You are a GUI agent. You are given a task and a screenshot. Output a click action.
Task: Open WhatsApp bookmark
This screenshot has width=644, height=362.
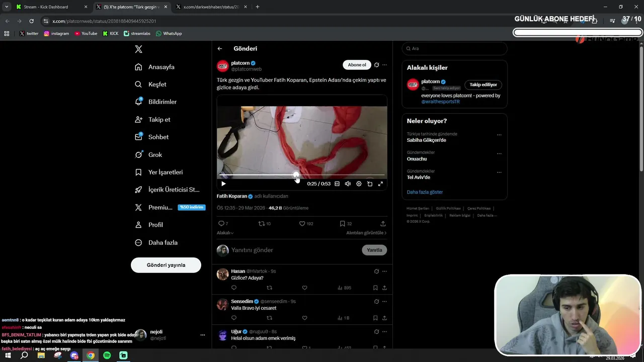(169, 34)
